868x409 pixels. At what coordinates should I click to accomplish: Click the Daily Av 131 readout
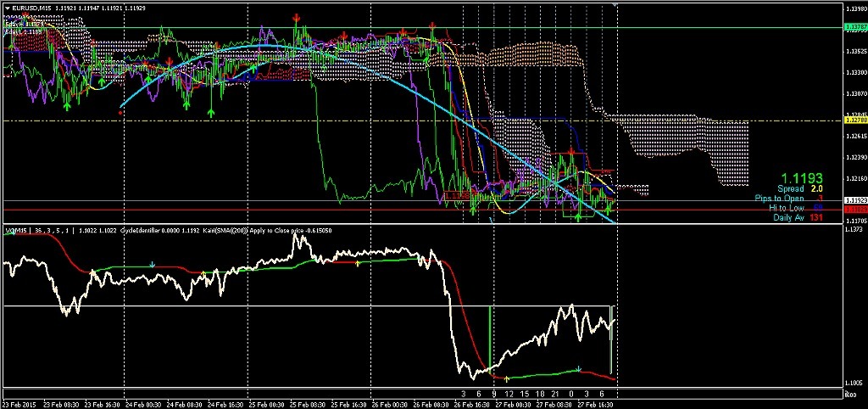pos(798,218)
